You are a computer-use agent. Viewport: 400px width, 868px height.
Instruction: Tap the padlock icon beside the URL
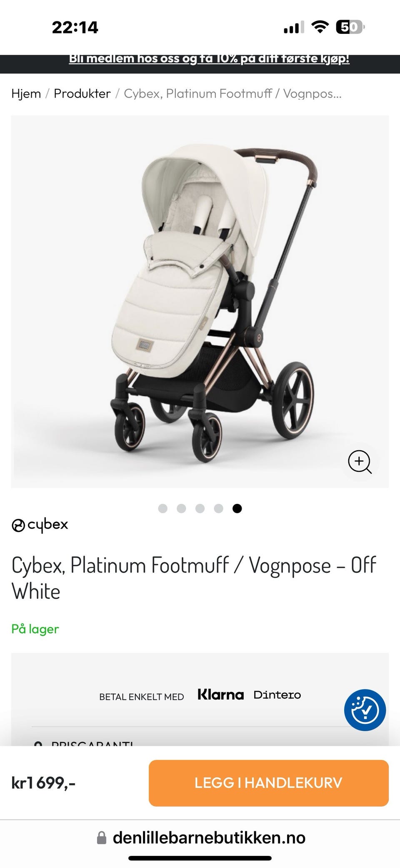tap(101, 838)
